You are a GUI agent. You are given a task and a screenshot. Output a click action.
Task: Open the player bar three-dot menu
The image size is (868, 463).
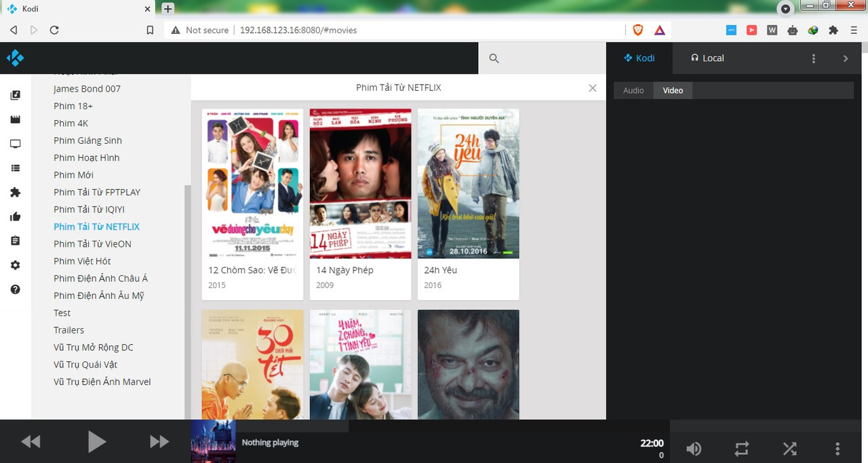[x=837, y=448]
